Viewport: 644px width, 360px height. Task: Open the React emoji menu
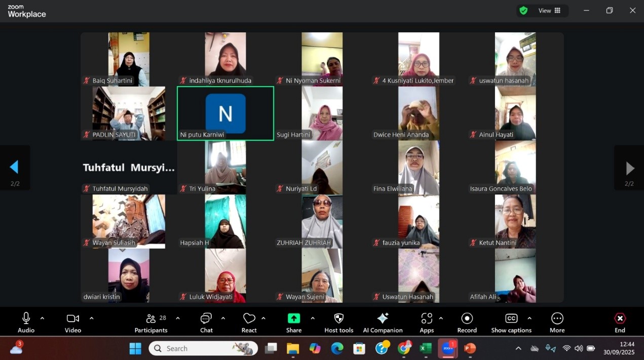pos(249,323)
